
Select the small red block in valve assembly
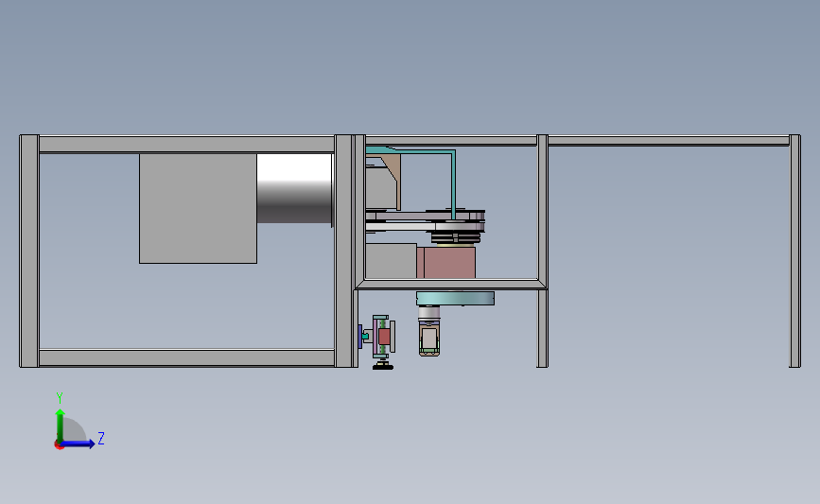pos(384,337)
